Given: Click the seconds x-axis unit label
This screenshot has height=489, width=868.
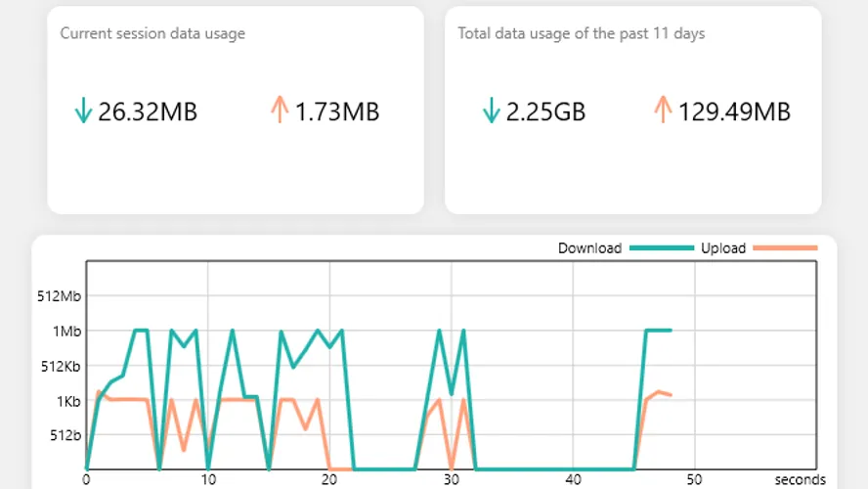Looking at the screenshot, I should click(801, 480).
